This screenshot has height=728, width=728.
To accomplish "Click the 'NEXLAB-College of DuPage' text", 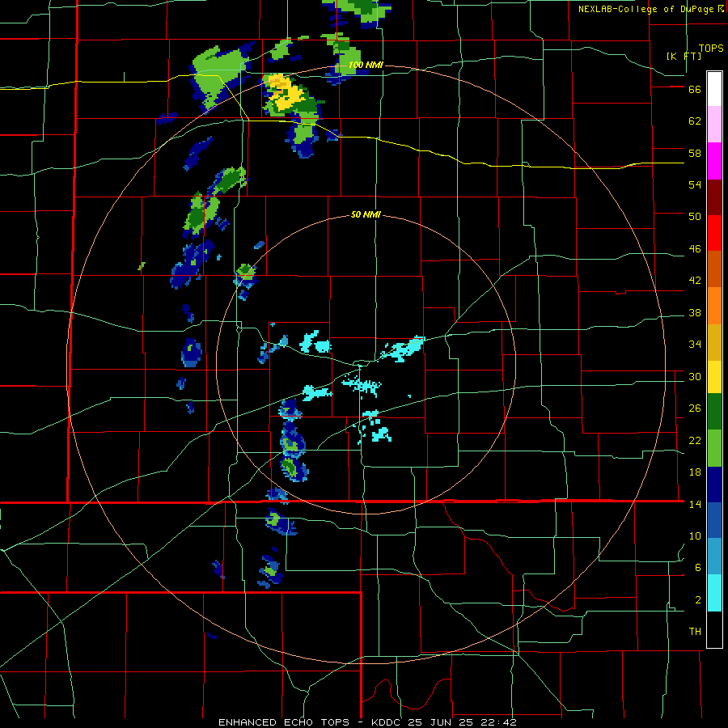I will tap(648, 9).
